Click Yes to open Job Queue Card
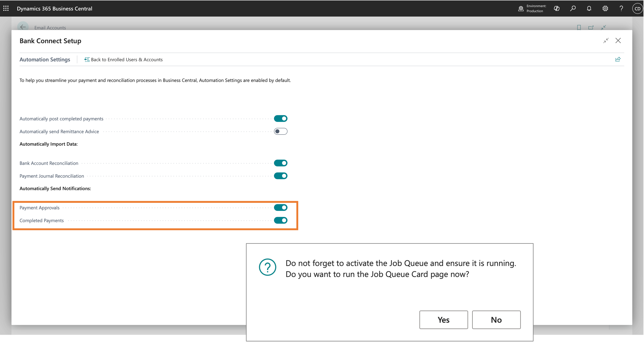 443,320
